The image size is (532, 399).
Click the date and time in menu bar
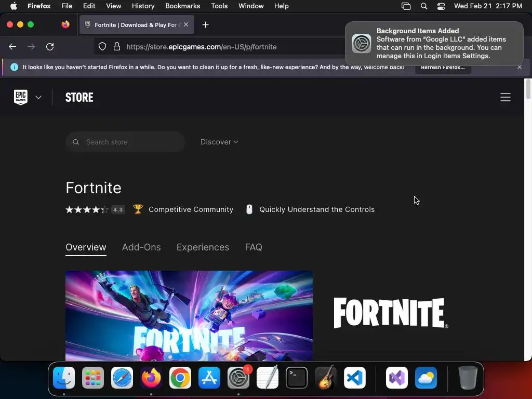488,6
